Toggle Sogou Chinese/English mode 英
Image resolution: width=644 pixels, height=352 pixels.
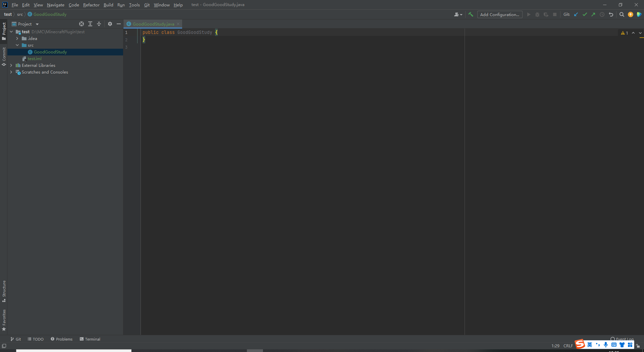click(x=590, y=345)
